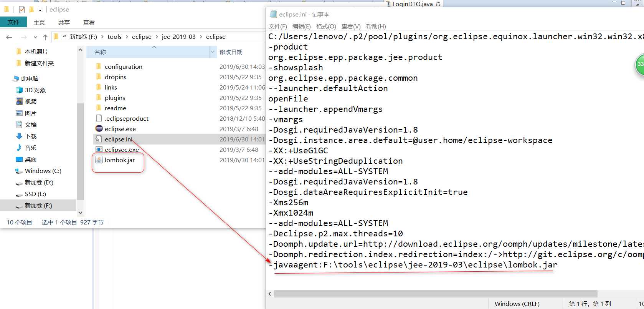Go up one folder level
644x309 pixels.
pyautogui.click(x=45, y=37)
